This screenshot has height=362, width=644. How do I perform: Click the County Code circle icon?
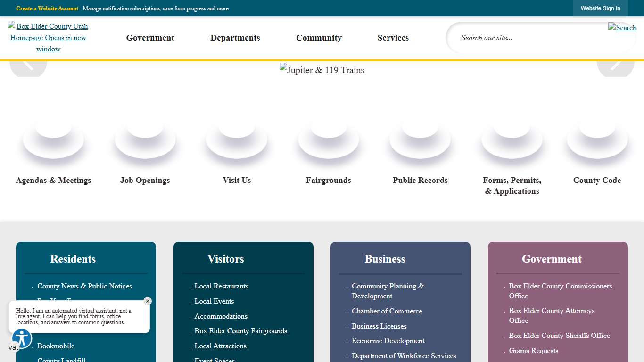(x=597, y=140)
